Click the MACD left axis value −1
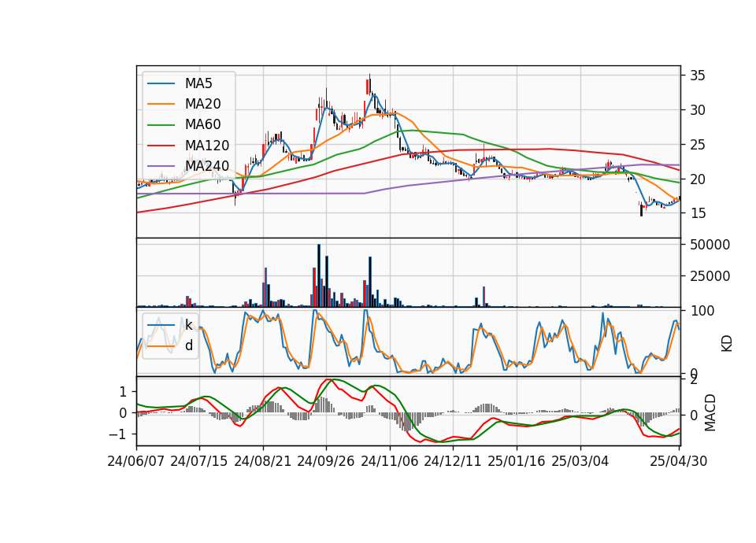Screen dimensions: 756x543 point(117,434)
